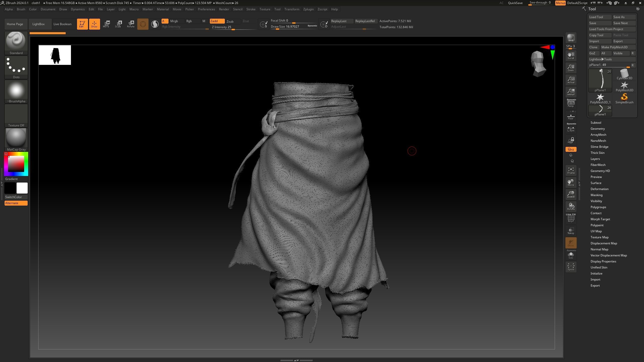
Task: Open the Stroke menu
Action: (251, 9)
